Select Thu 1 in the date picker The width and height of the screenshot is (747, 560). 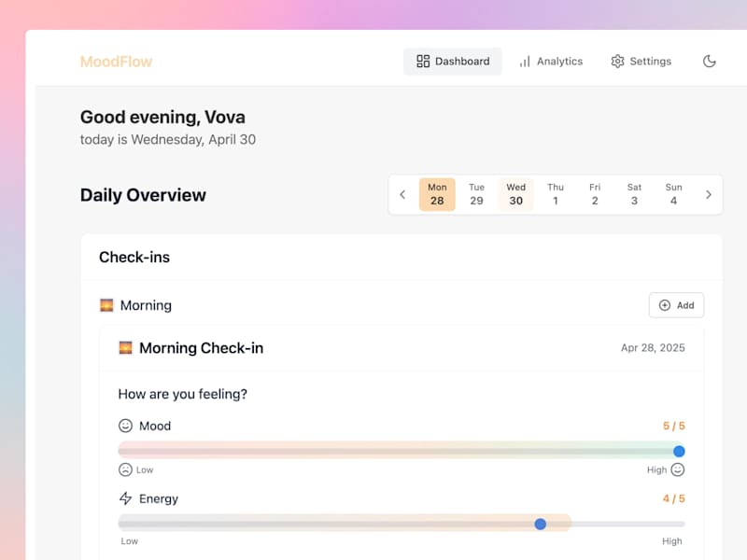556,194
